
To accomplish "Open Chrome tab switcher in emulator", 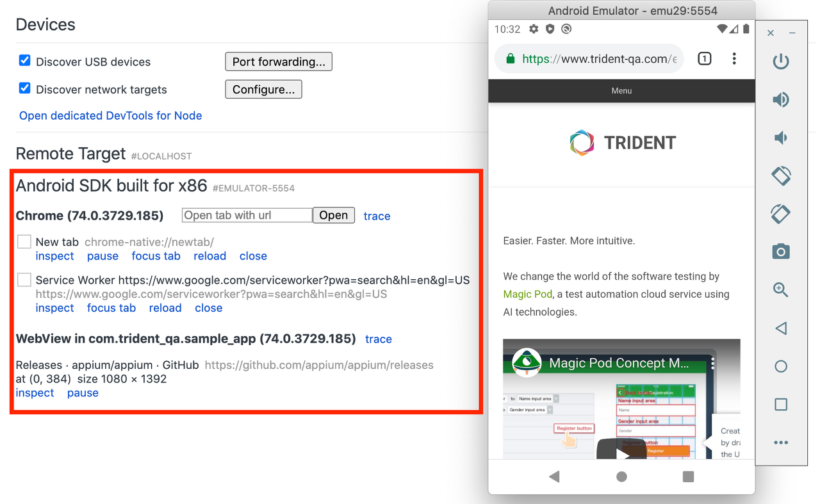I will [704, 59].
